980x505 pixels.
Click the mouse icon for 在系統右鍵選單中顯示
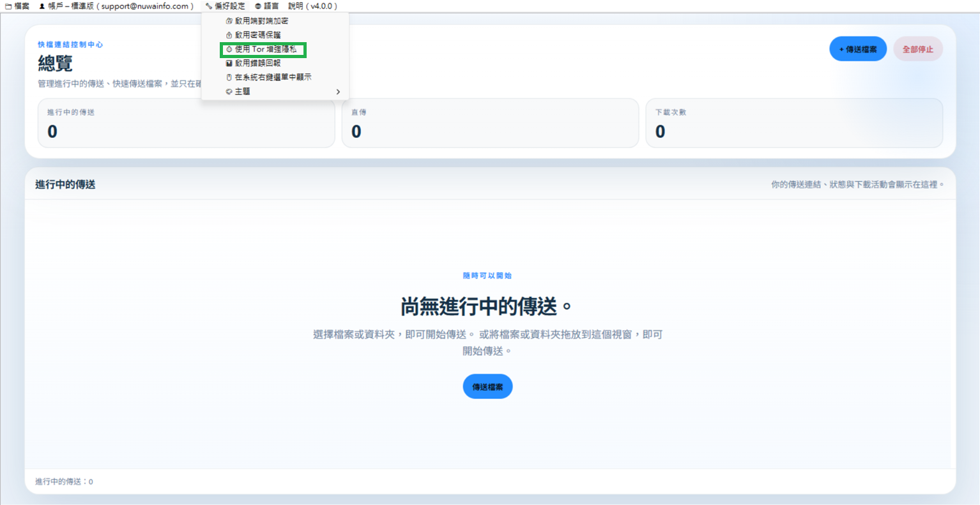(229, 77)
